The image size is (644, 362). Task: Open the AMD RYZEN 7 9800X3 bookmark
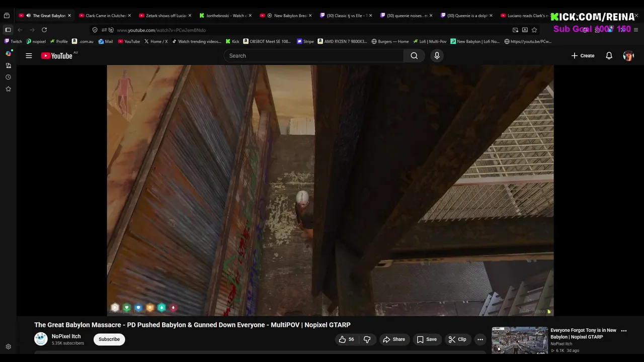click(342, 42)
